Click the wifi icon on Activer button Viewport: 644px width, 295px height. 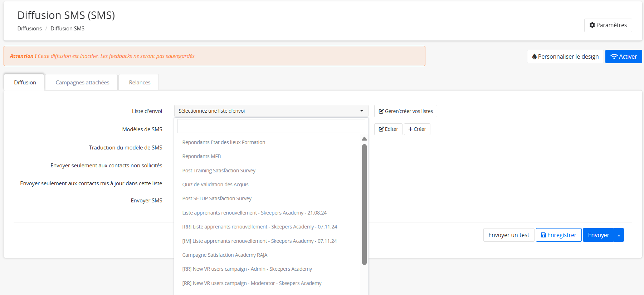tap(614, 56)
